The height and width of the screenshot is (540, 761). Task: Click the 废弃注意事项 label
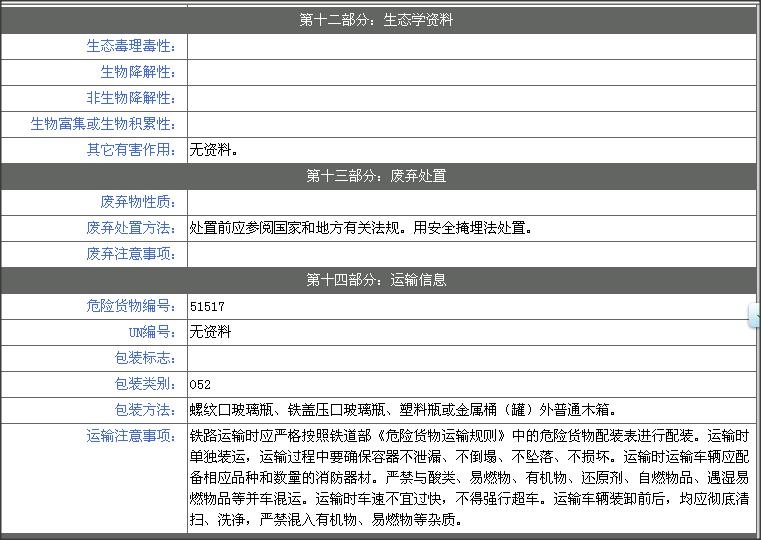131,254
